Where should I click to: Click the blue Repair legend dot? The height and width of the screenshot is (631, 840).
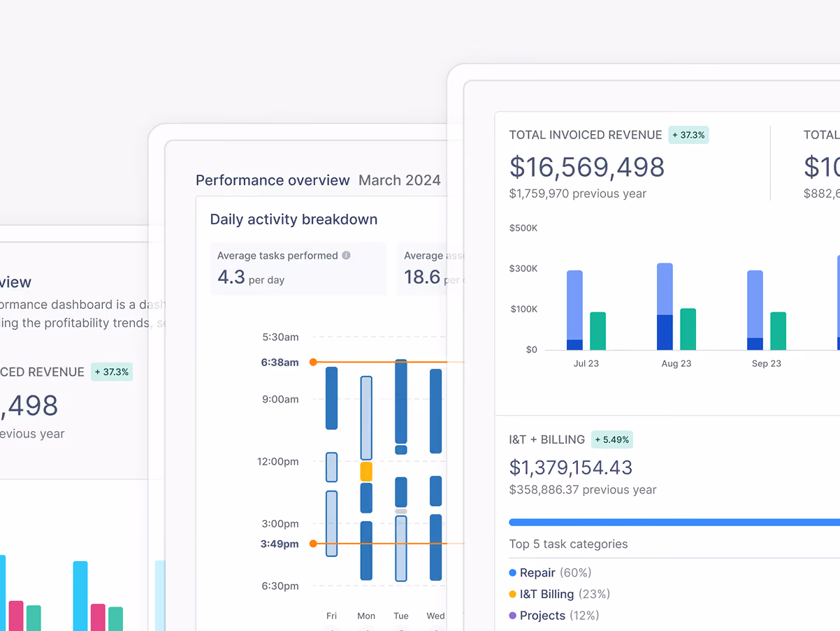[x=513, y=573]
